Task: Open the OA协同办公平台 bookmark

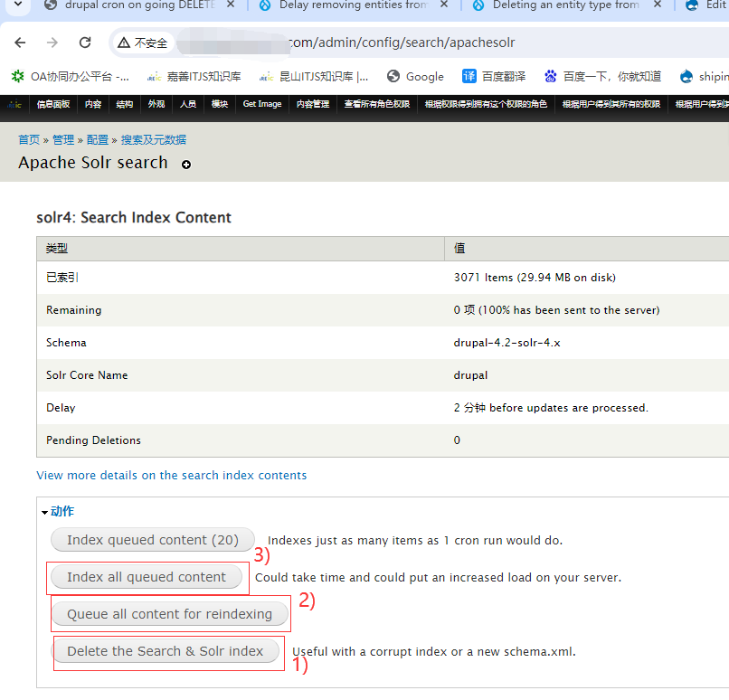Action: (x=70, y=76)
